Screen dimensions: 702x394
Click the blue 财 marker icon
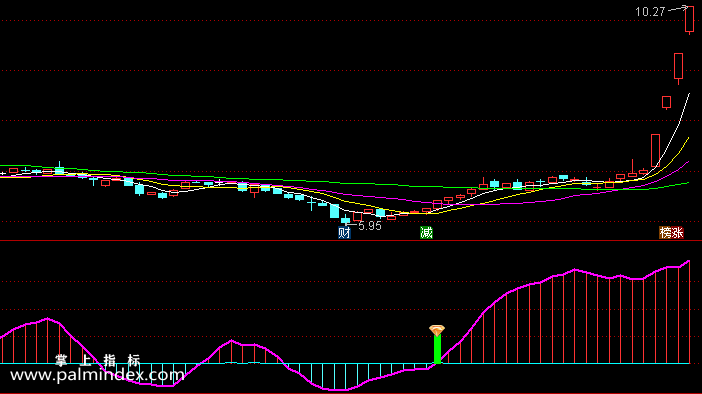click(x=344, y=233)
